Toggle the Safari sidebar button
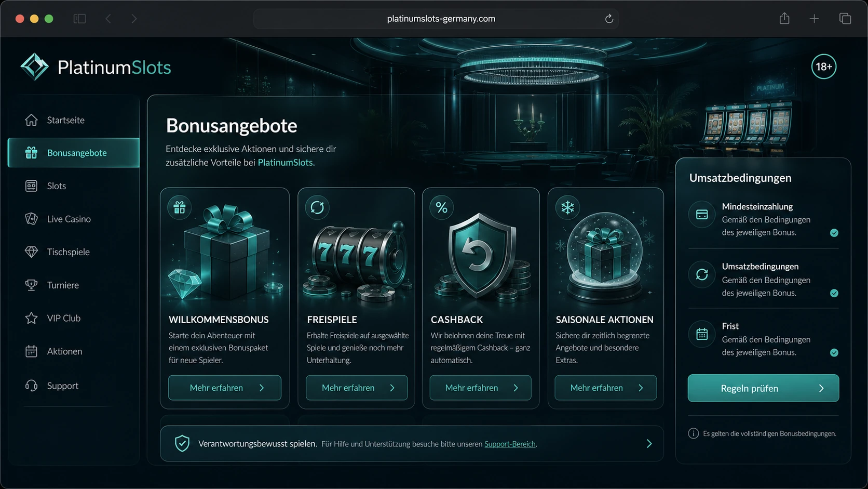The height and width of the screenshot is (489, 868). [x=79, y=19]
